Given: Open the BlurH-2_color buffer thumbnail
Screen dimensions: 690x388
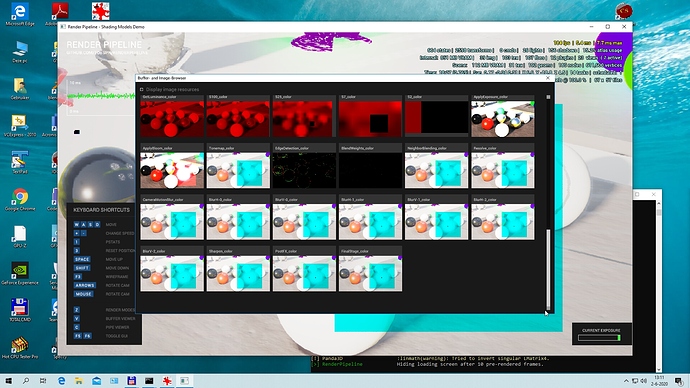Looking at the screenshot, I should (x=503, y=222).
